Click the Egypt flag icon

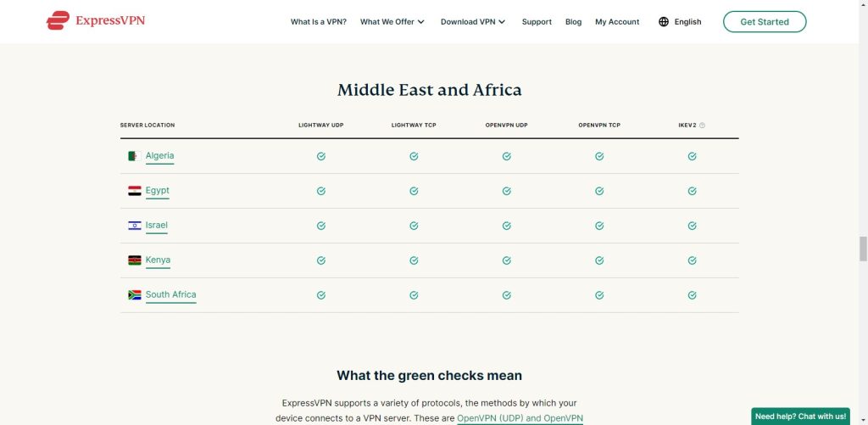134,191
